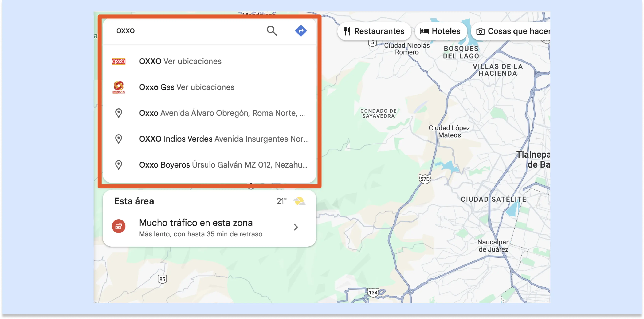This screenshot has height=319, width=644.
Task: Expand the traffic details chevron
Action: tap(296, 227)
